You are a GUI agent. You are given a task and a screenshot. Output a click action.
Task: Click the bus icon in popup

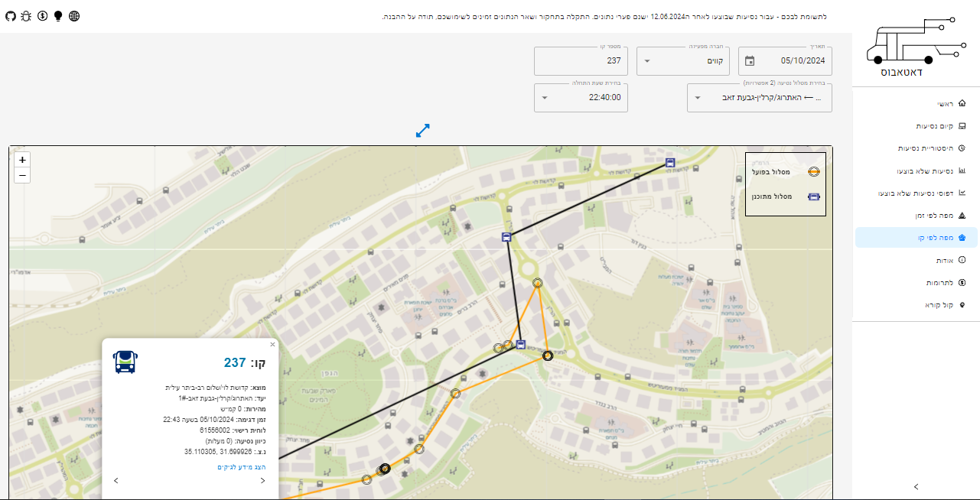click(x=125, y=362)
